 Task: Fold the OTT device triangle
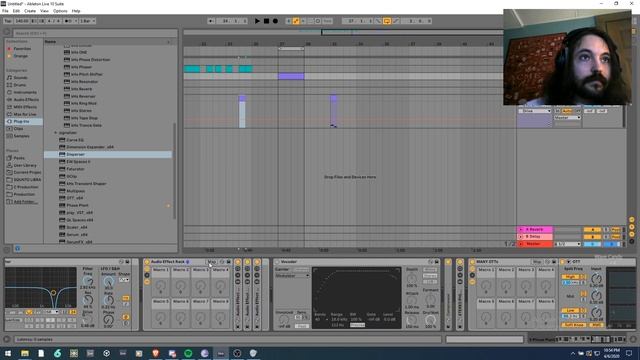tap(569, 262)
